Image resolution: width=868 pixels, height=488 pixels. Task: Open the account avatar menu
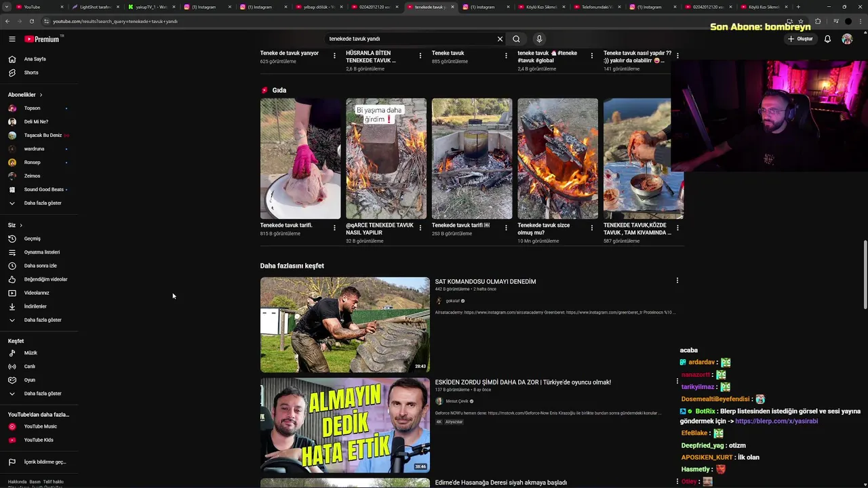(x=847, y=39)
